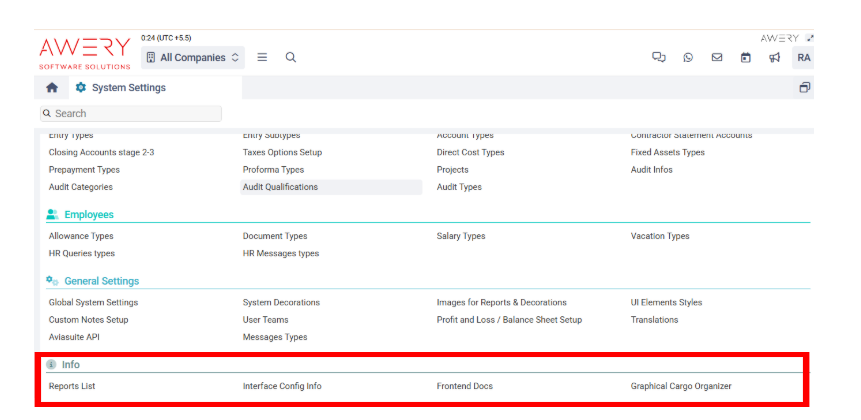Click the home icon tab

[52, 88]
